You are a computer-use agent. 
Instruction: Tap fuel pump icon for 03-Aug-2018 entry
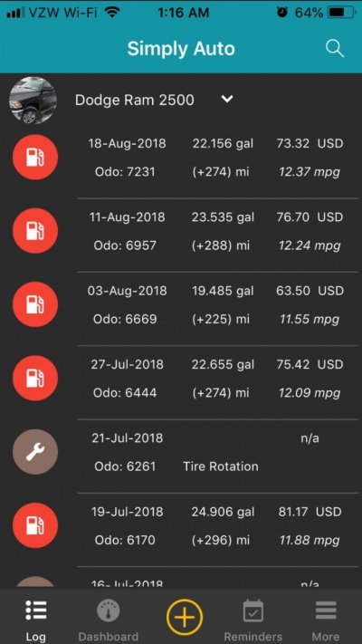[35, 304]
